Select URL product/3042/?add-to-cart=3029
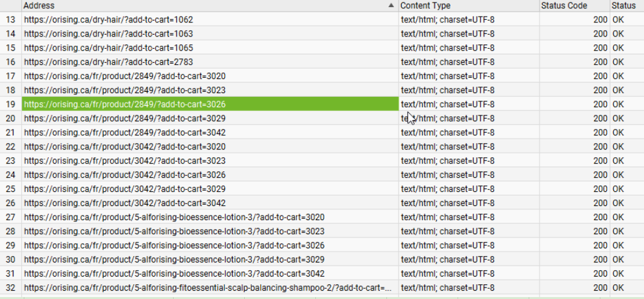 [125, 189]
